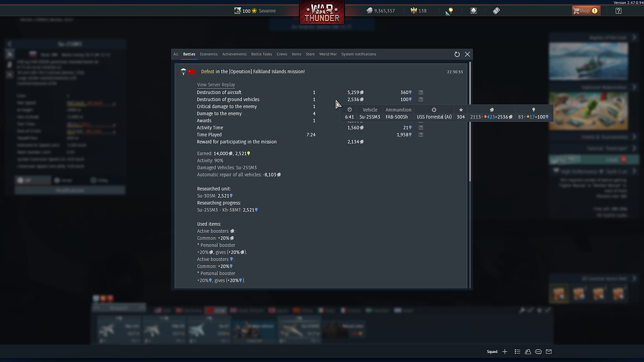Switch to the World War tab
Image resolution: width=644 pixels, height=362 pixels.
click(x=328, y=54)
